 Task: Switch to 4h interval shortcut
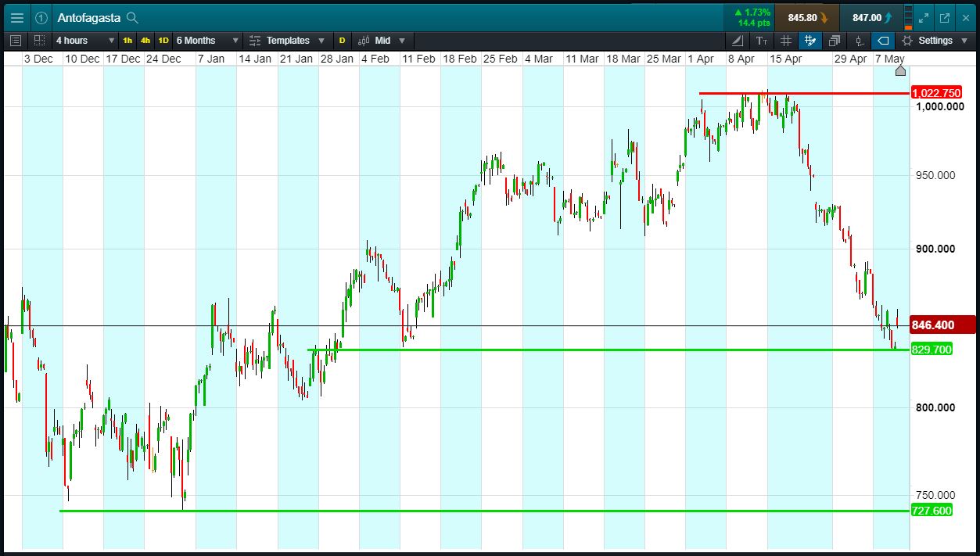click(145, 40)
